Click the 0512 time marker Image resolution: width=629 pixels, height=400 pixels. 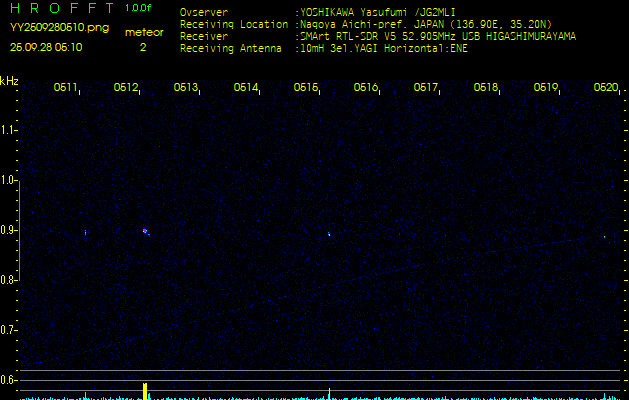pos(126,87)
